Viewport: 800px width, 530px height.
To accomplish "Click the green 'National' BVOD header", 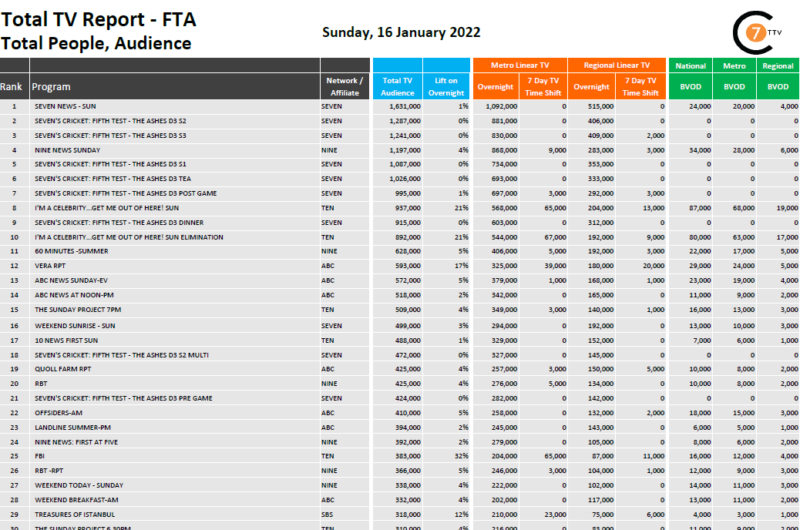I will (690, 65).
